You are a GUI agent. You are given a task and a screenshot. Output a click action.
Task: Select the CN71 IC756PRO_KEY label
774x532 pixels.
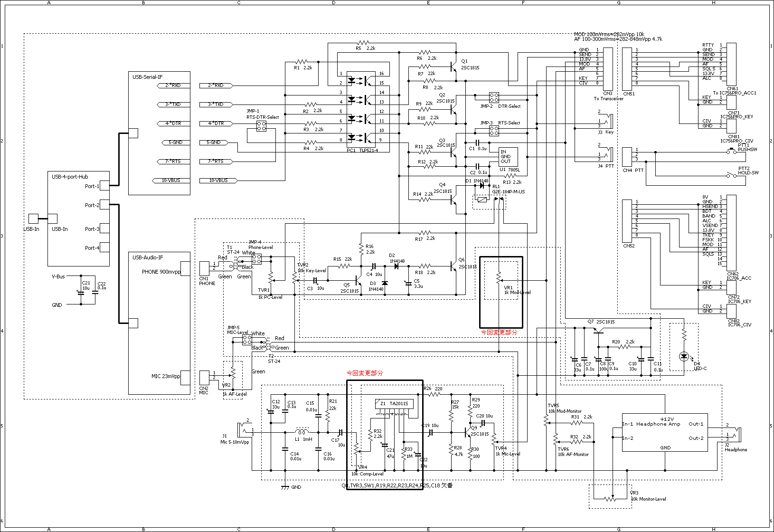tap(736, 114)
